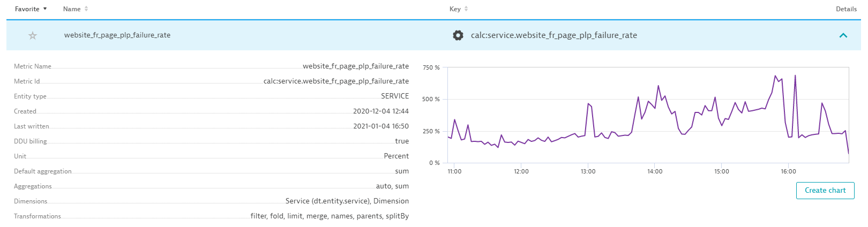868x227 pixels.
Task: Click the 13:00 label on the chart axis
Action: tap(588, 171)
